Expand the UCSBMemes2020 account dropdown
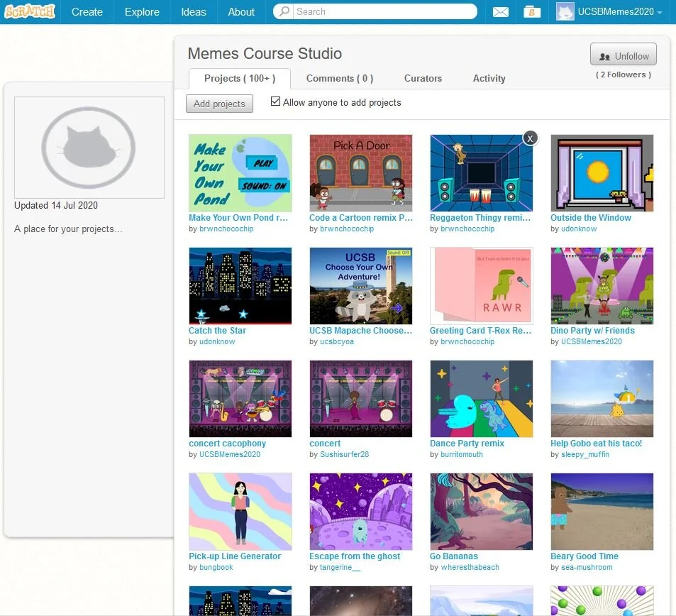The image size is (676, 616). (x=660, y=13)
